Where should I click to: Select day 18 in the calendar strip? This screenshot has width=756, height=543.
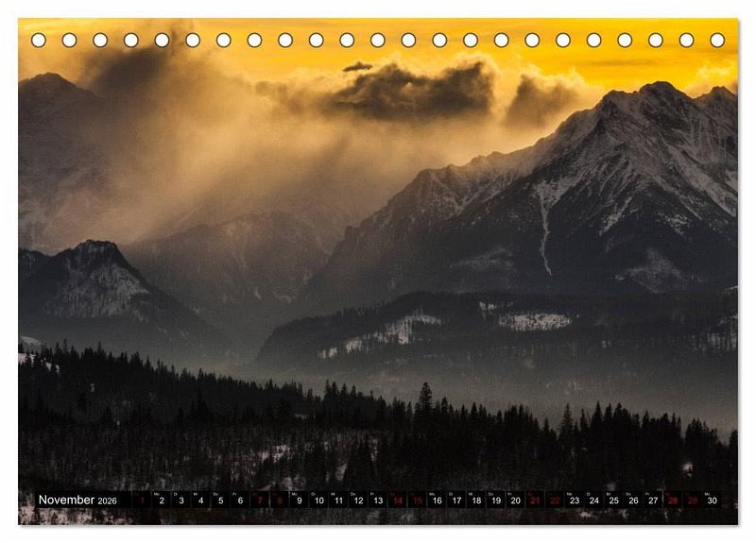[476, 500]
